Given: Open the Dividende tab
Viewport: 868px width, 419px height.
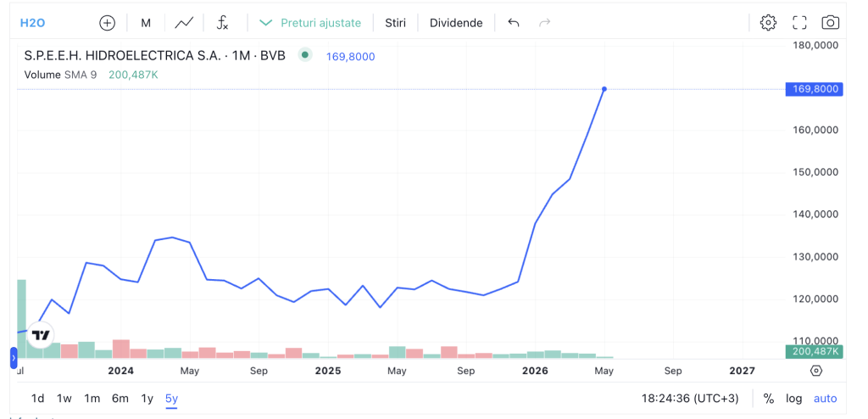Looking at the screenshot, I should coord(456,23).
